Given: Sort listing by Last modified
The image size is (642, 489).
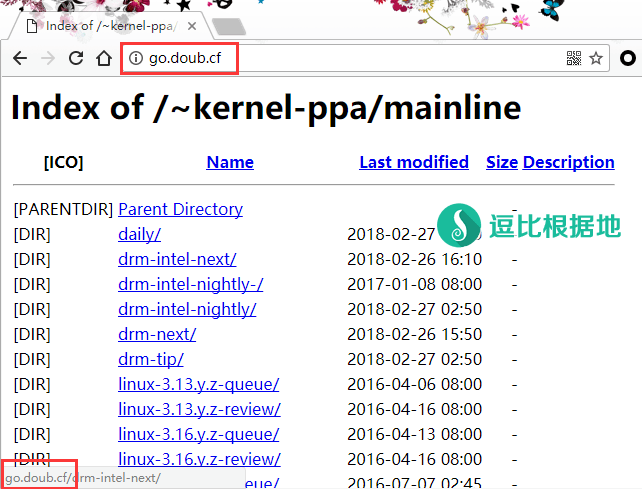Looking at the screenshot, I should point(413,162).
